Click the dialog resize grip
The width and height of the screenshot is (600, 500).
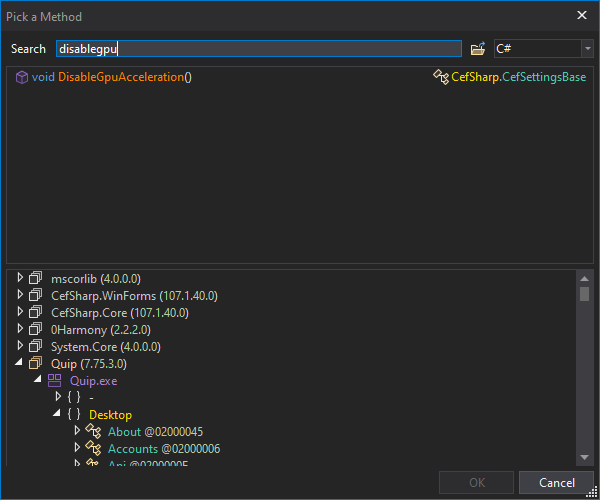click(x=592, y=492)
